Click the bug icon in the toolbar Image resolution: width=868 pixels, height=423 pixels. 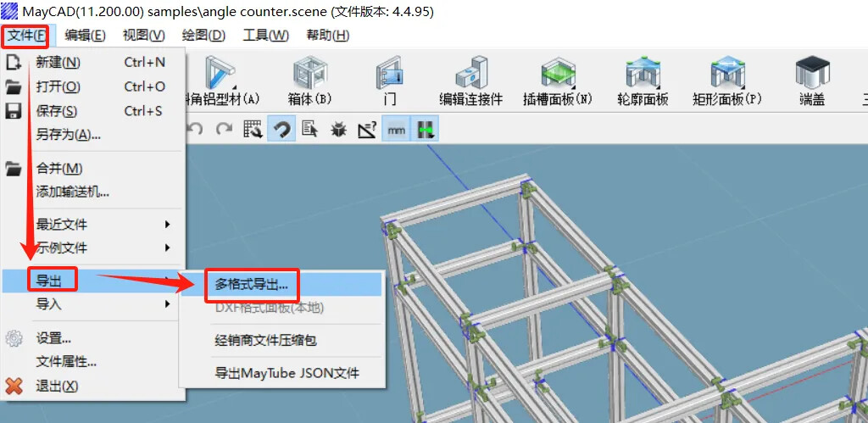tap(338, 130)
